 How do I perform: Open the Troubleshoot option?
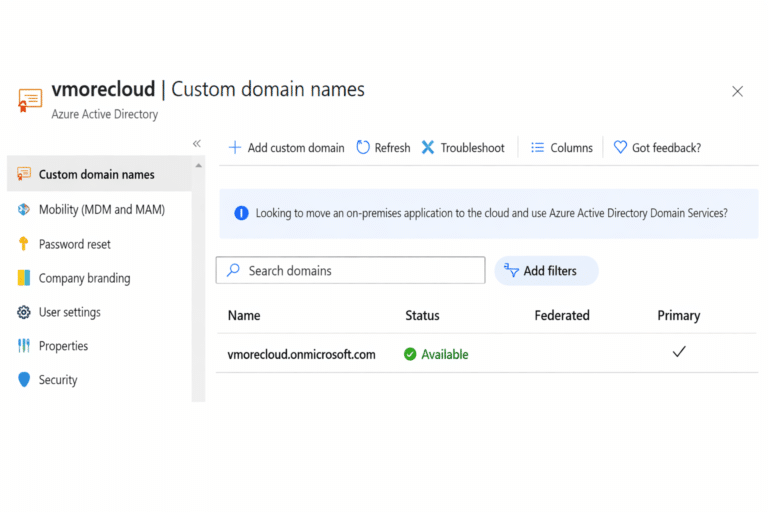[x=462, y=148]
